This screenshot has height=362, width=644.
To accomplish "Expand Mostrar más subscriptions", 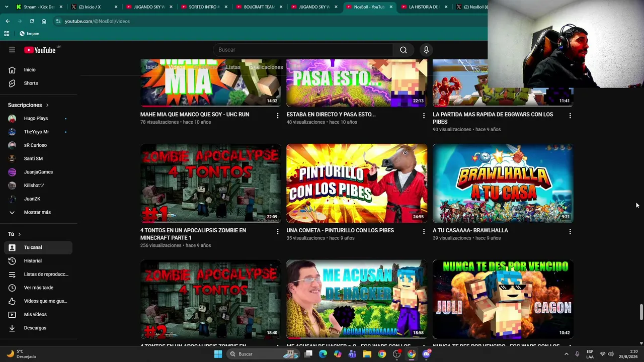I will coord(38,212).
